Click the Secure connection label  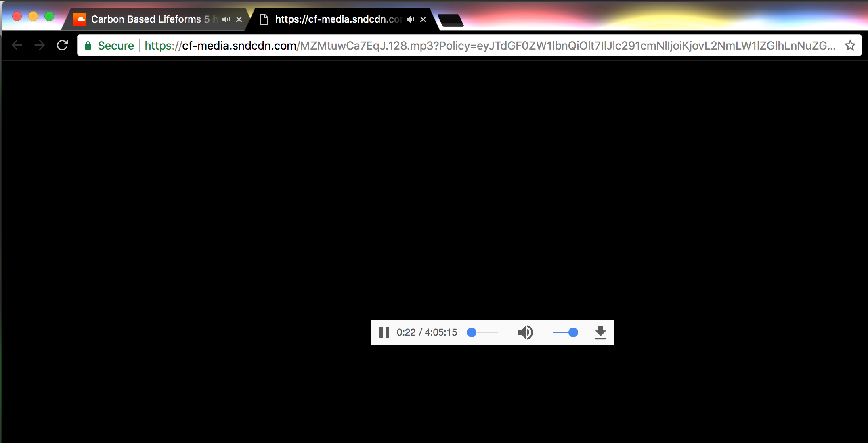click(x=115, y=46)
